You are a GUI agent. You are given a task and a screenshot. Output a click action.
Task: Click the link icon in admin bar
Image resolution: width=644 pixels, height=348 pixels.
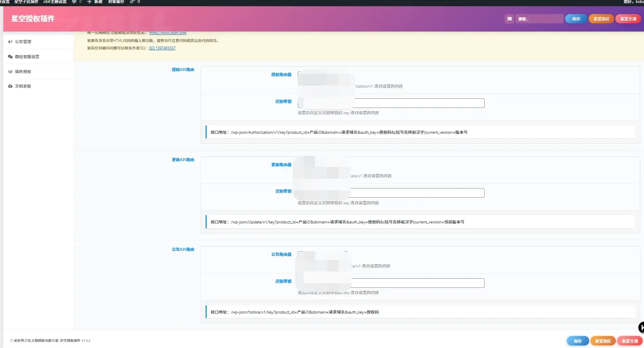pos(132,2)
